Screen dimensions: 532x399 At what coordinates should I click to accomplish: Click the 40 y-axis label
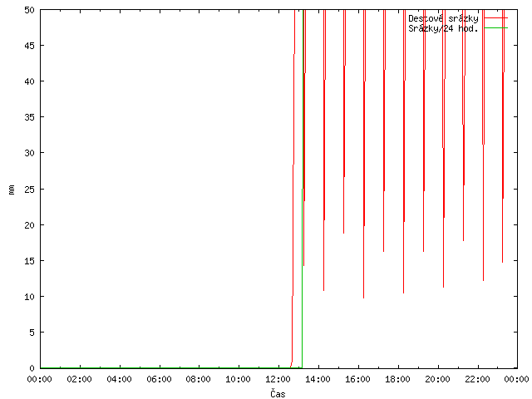30,81
